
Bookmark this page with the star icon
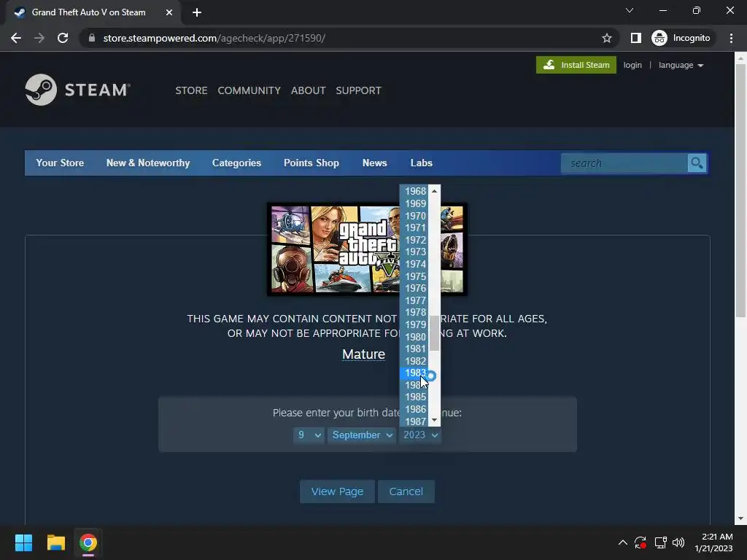606,38
